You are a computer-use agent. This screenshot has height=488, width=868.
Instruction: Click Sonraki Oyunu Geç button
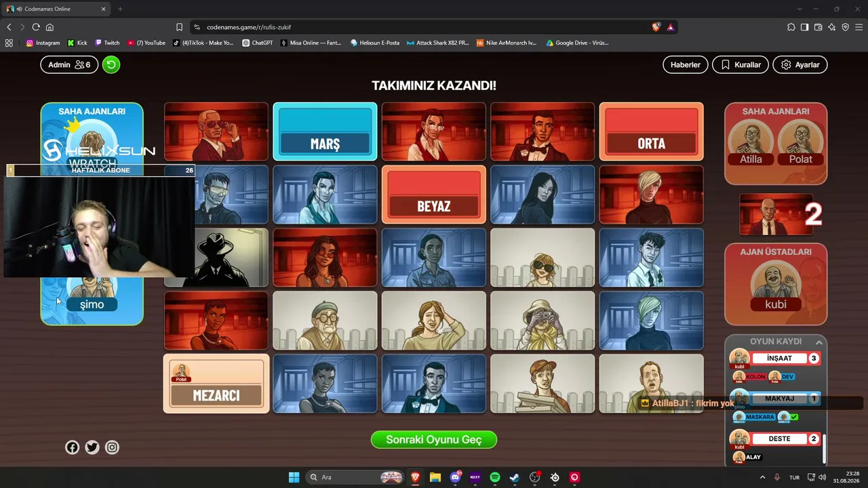(434, 440)
